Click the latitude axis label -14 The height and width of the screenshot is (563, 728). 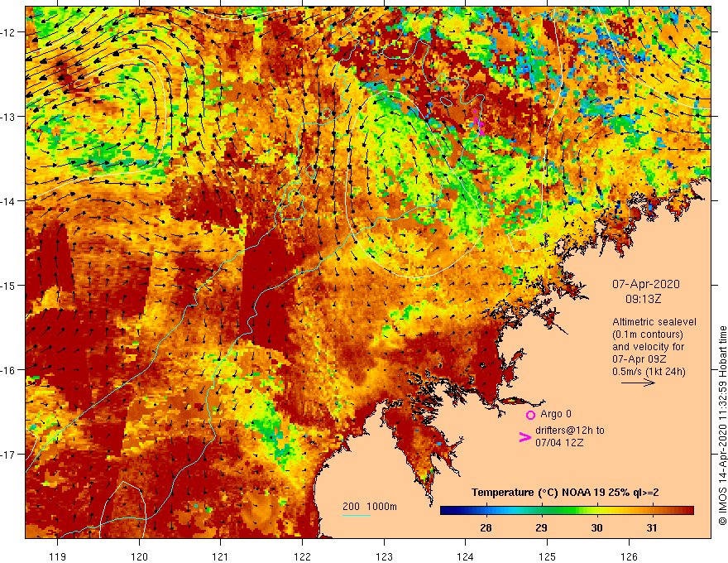tap(9, 201)
